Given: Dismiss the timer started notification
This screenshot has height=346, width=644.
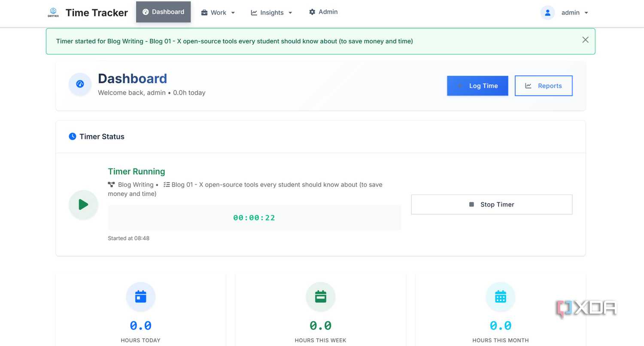Looking at the screenshot, I should (585, 40).
